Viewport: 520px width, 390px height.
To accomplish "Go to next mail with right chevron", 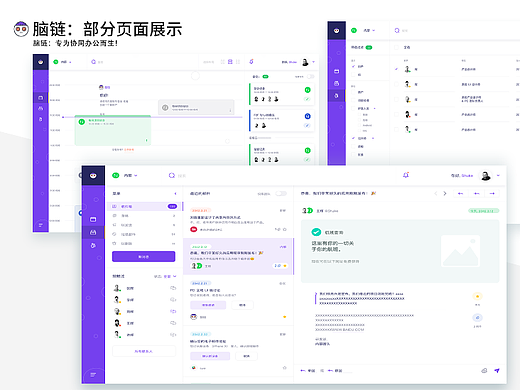I will click(445, 193).
